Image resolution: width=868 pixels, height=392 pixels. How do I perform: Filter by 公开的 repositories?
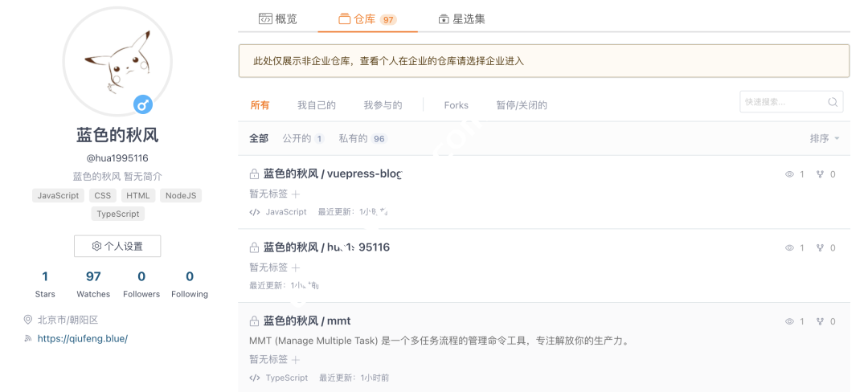pos(303,138)
